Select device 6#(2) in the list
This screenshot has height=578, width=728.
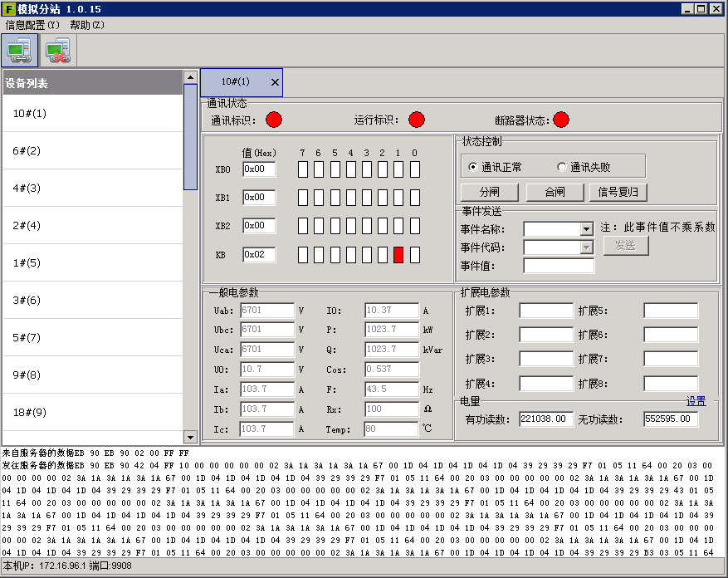93,151
